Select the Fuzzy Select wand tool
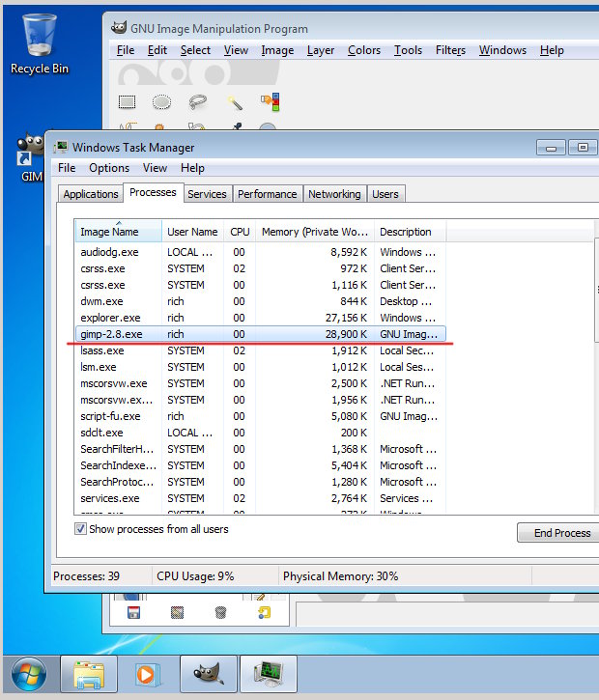 point(234,102)
